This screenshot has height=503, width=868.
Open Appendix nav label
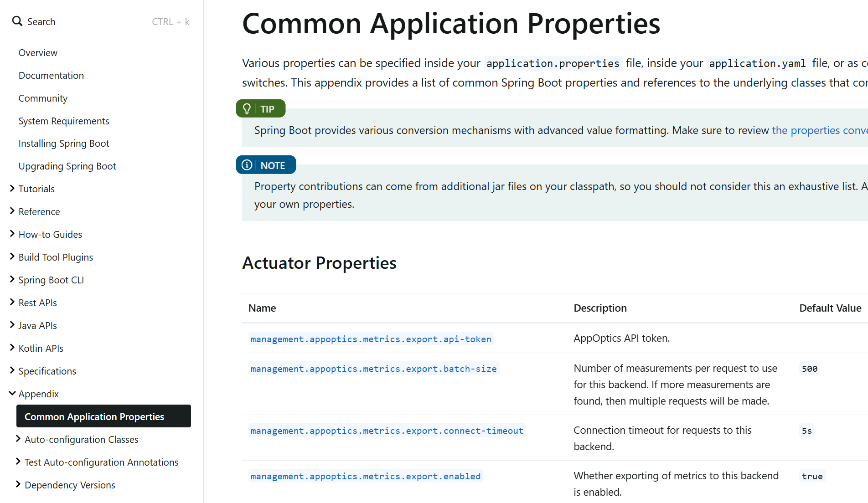[x=38, y=394]
